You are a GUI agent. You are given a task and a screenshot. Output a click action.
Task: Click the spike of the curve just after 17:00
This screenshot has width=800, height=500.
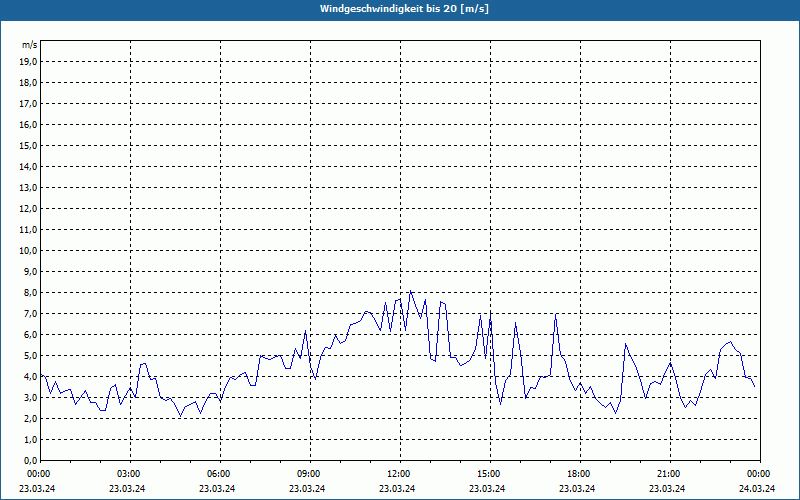pyautogui.click(x=556, y=314)
